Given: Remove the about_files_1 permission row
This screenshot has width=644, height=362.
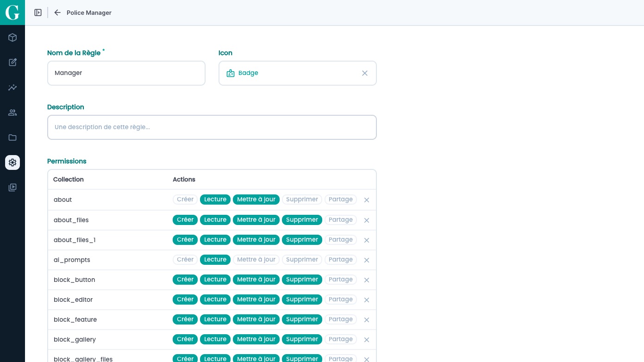Looking at the screenshot, I should pos(367,240).
